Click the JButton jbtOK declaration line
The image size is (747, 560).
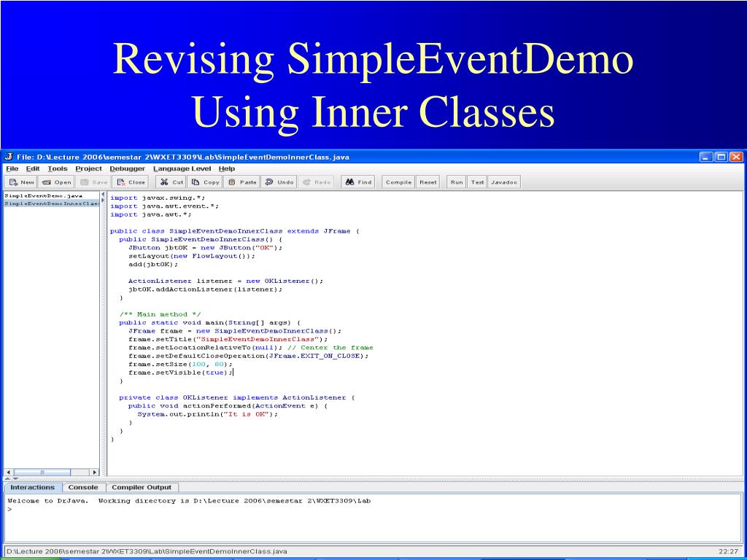[205, 248]
